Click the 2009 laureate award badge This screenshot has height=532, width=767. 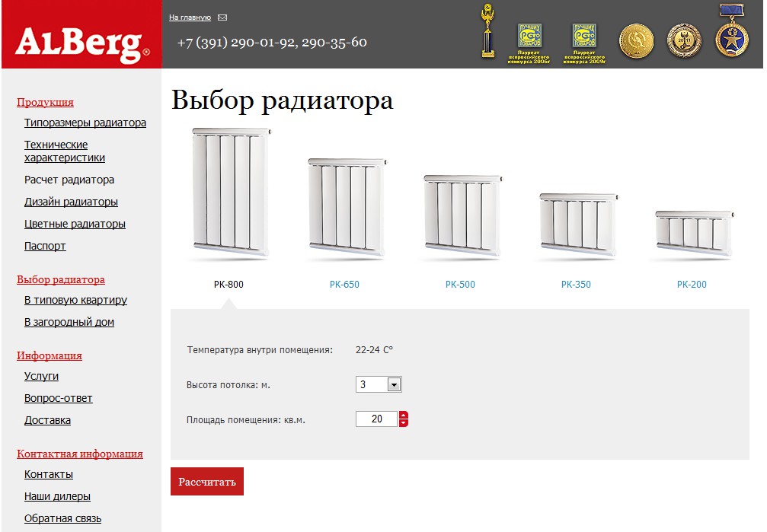point(584,43)
